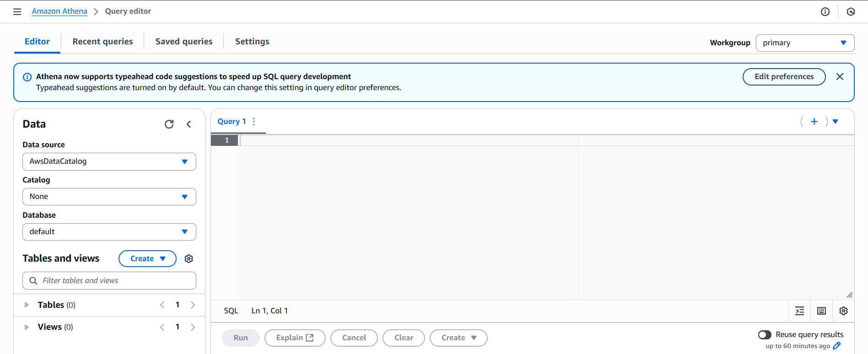Viewport: 868px width, 354px height.
Task: Click the info icon in the banner
Action: tap(27, 77)
